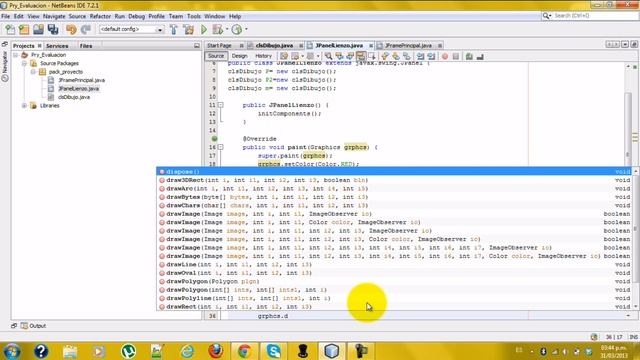Image resolution: width=640 pixels, height=360 pixels.
Task: Select JFramePrincipal.java in project tree
Action: click(x=81, y=80)
